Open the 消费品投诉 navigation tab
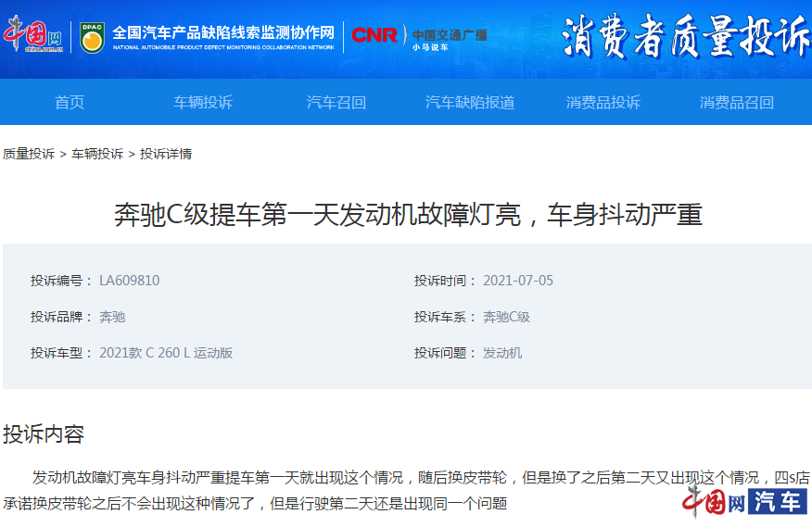812x527 pixels. tap(603, 102)
